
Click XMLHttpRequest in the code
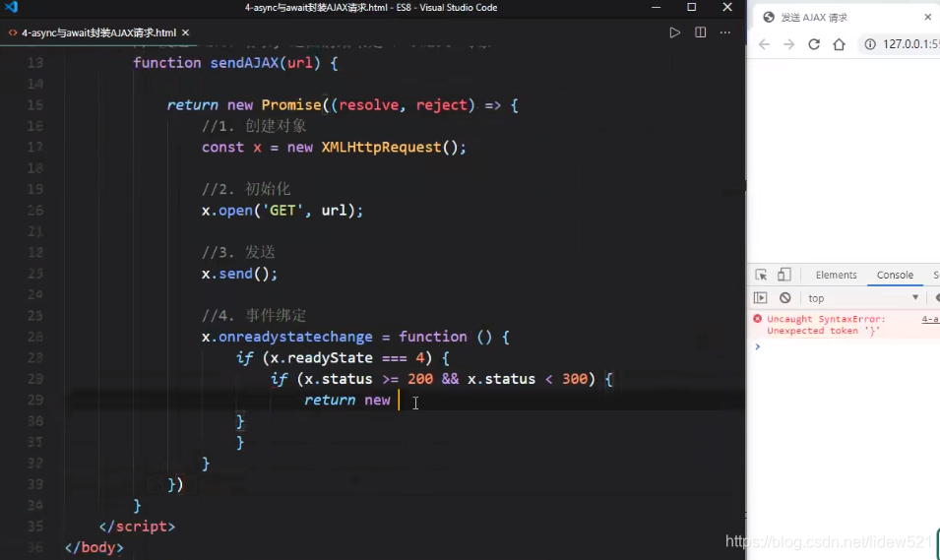(x=381, y=147)
